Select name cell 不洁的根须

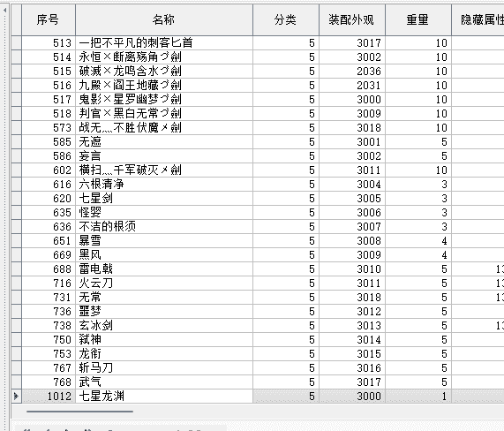click(164, 227)
